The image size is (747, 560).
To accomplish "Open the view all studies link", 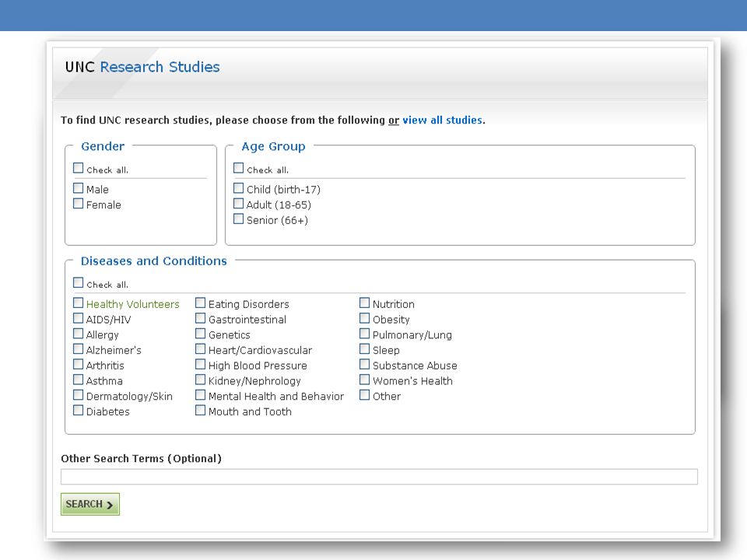I will coord(442,120).
